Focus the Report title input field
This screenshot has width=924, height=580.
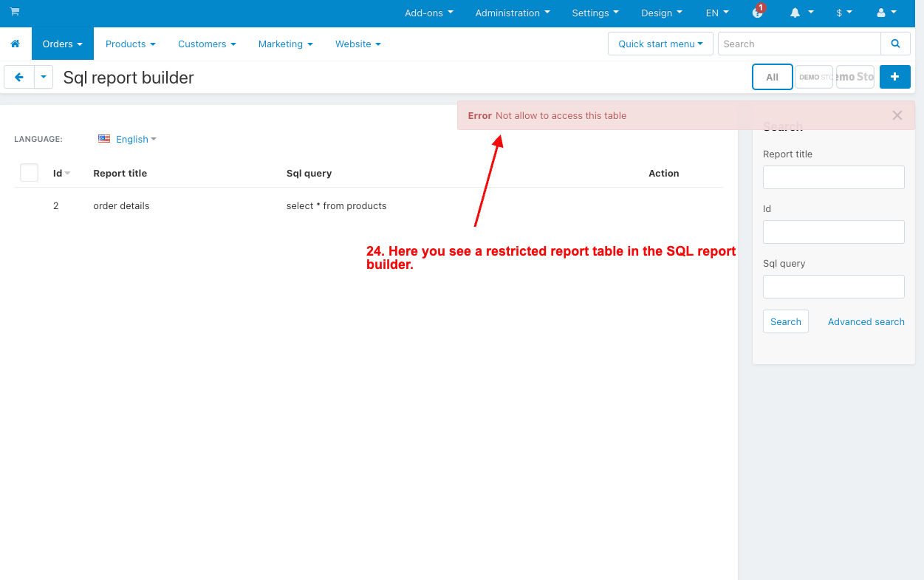tap(834, 177)
